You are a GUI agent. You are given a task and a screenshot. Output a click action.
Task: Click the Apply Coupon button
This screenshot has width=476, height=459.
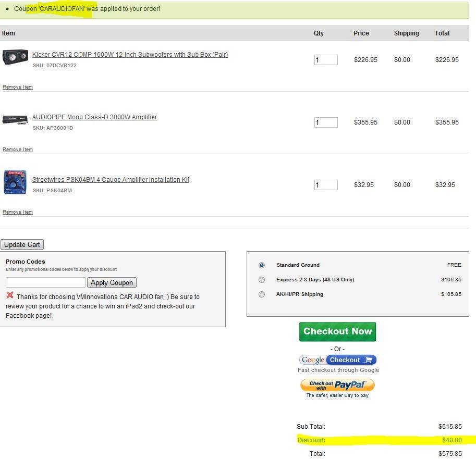tap(112, 282)
